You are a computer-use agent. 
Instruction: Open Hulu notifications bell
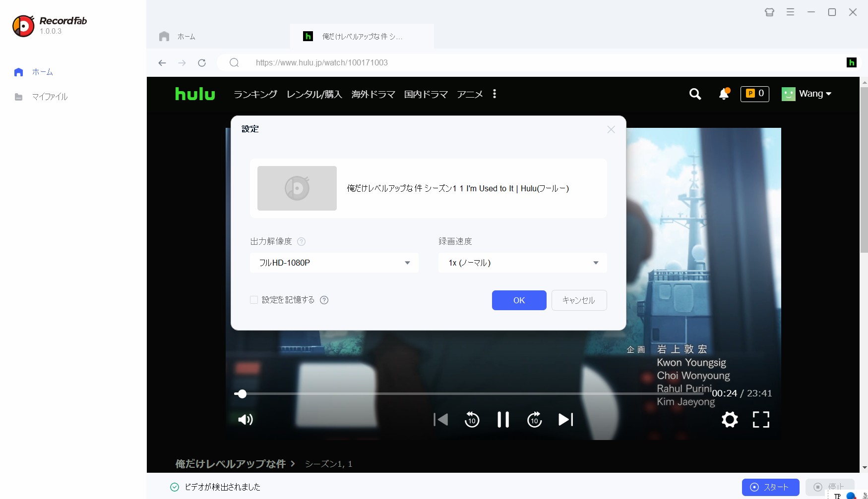tap(724, 94)
